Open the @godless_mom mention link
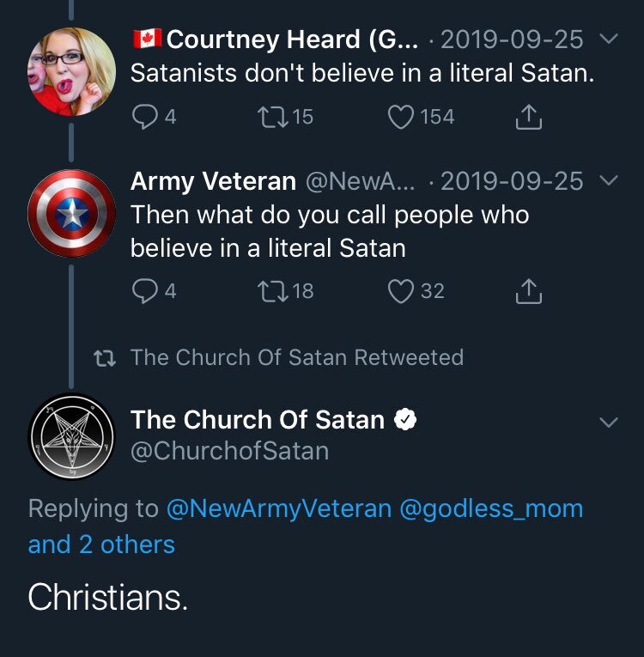Image resolution: width=644 pixels, height=657 pixels. tap(491, 508)
